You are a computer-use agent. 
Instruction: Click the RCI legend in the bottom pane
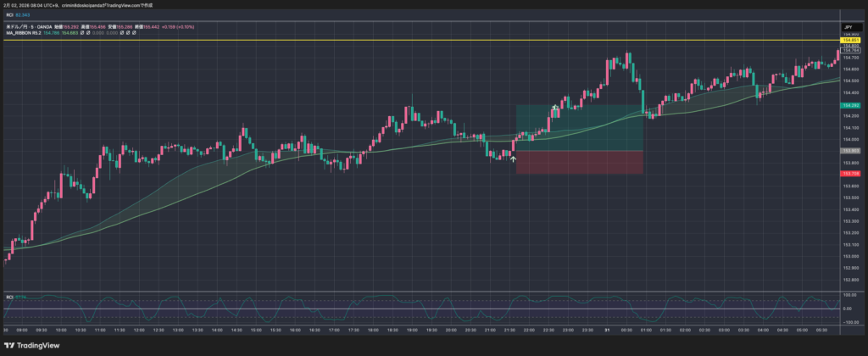[9, 297]
